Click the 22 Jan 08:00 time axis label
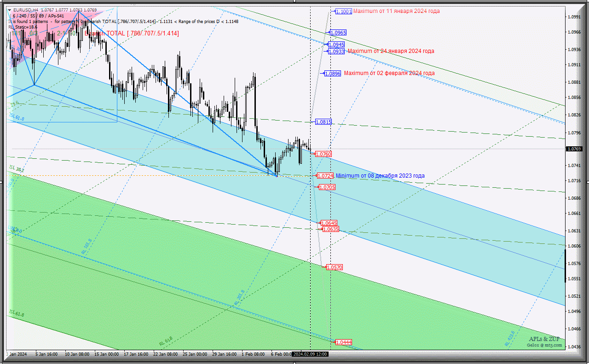This screenshot has width=589, height=364. [165, 354]
